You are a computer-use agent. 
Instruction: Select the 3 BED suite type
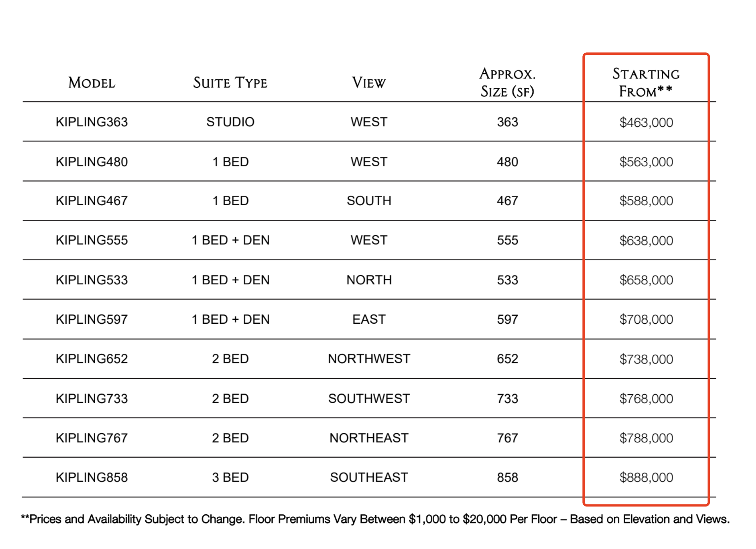point(230,477)
